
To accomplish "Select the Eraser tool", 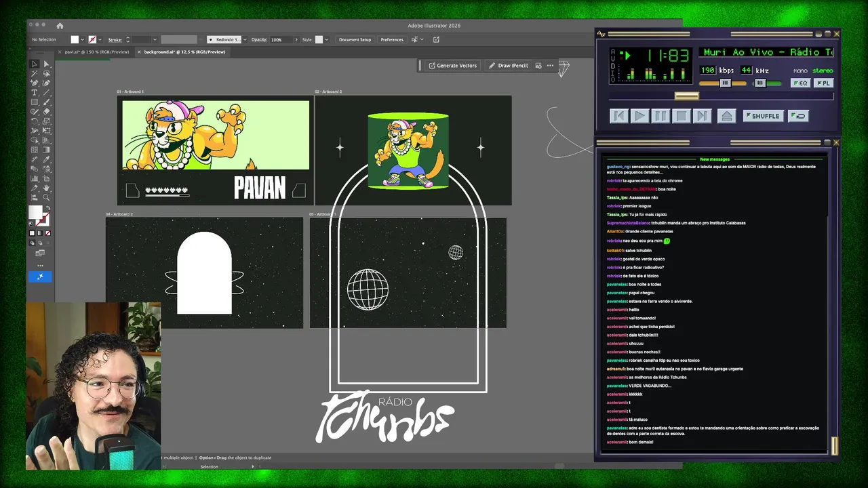I will point(47,111).
